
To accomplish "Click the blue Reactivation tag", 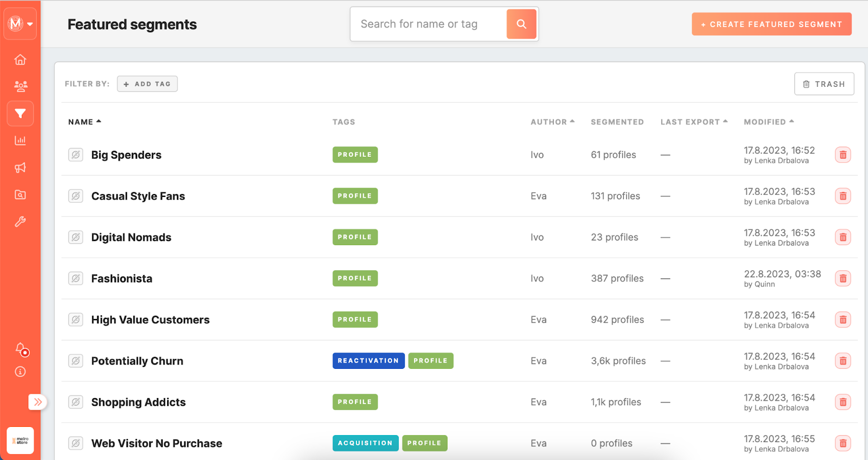I will 368,361.
